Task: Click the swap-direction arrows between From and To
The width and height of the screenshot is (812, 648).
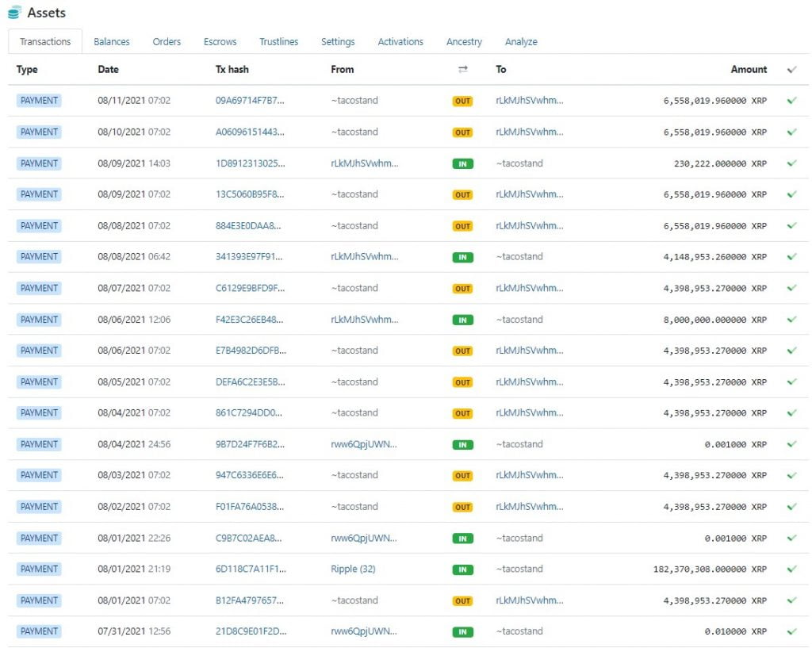Action: 462,69
